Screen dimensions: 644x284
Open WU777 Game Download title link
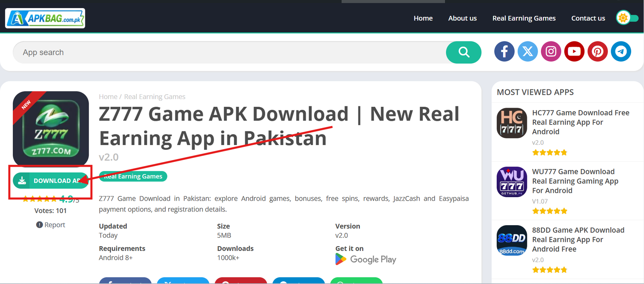coord(575,181)
